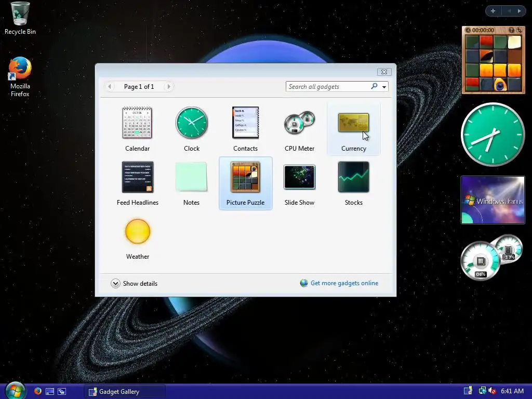Close the Gadget Gallery window
The image size is (532, 399).
click(x=384, y=72)
